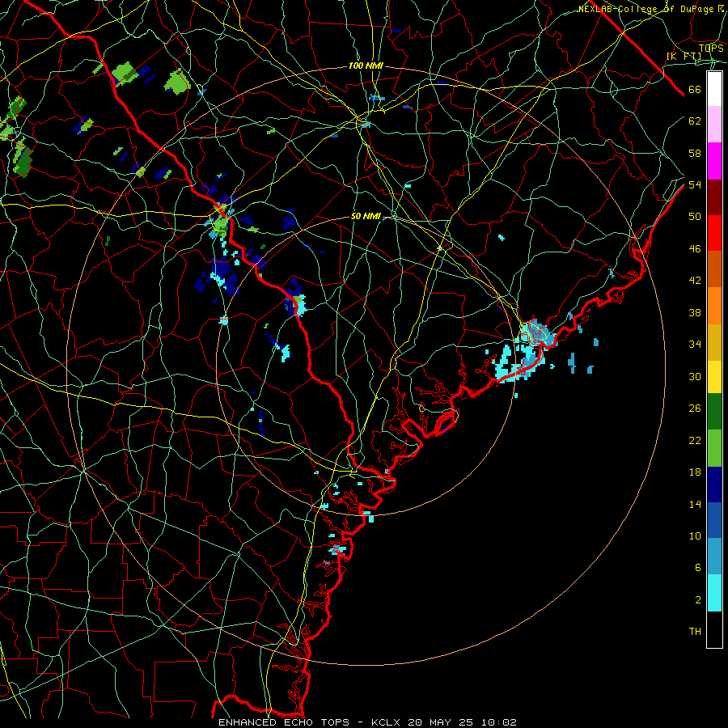Choose the dark orange legend swatch
Image resolution: width=728 pixels, height=728 pixels.
[x=714, y=269]
